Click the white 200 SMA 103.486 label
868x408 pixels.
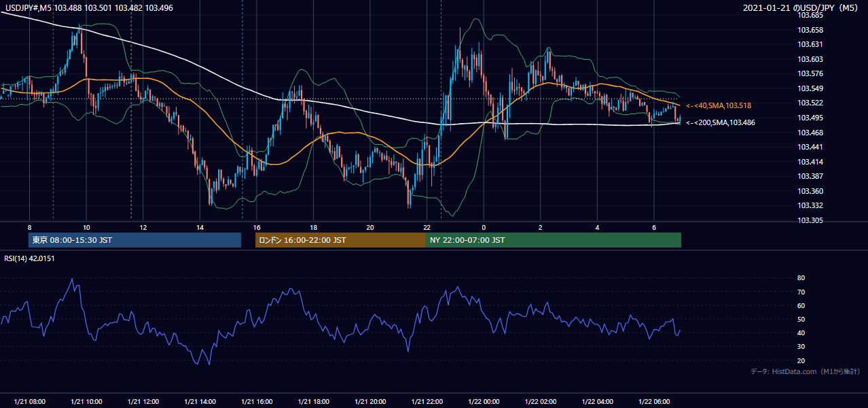click(721, 123)
